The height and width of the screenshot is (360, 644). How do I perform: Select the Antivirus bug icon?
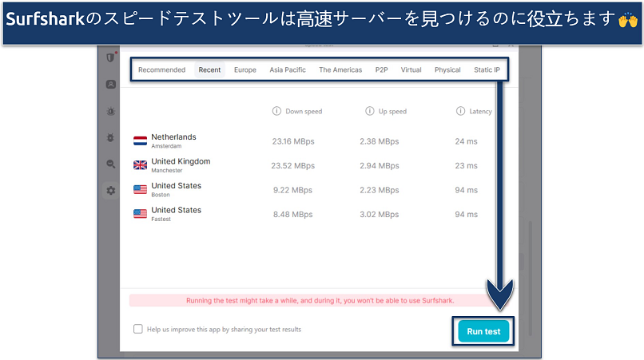coord(110,137)
